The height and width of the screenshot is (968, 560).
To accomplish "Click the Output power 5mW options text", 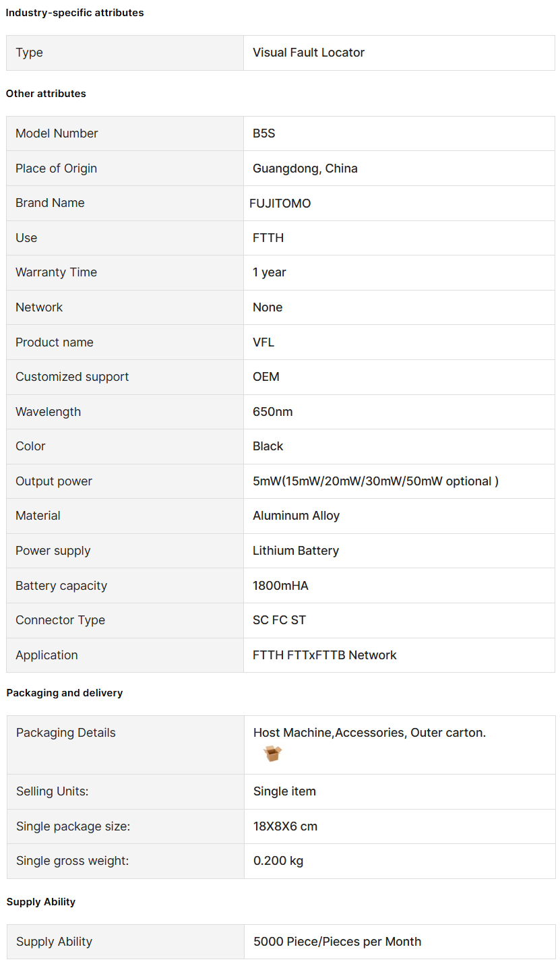I will click(x=376, y=481).
